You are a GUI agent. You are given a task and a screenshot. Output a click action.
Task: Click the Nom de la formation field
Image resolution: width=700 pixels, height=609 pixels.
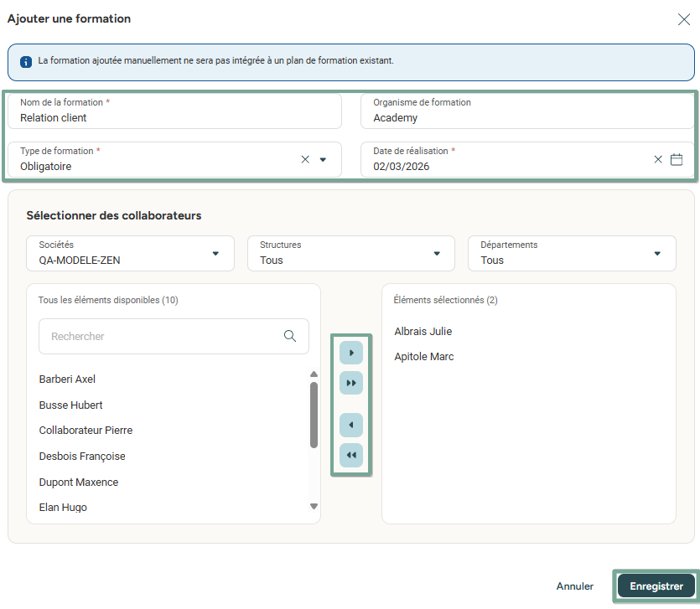(x=174, y=118)
